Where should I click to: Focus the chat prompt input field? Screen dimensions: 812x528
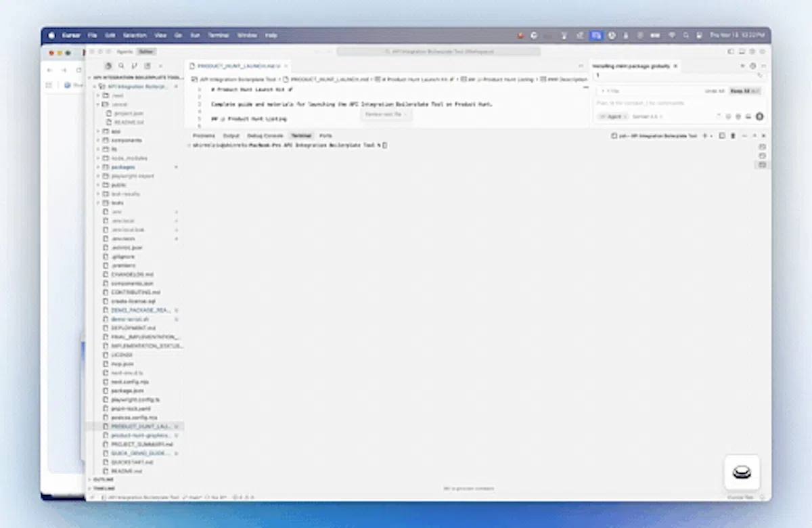679,103
